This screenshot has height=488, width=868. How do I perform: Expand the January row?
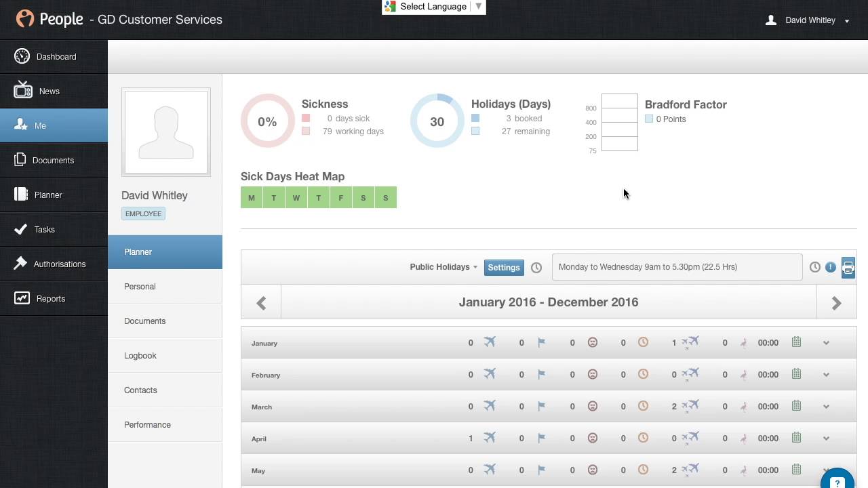tap(826, 343)
